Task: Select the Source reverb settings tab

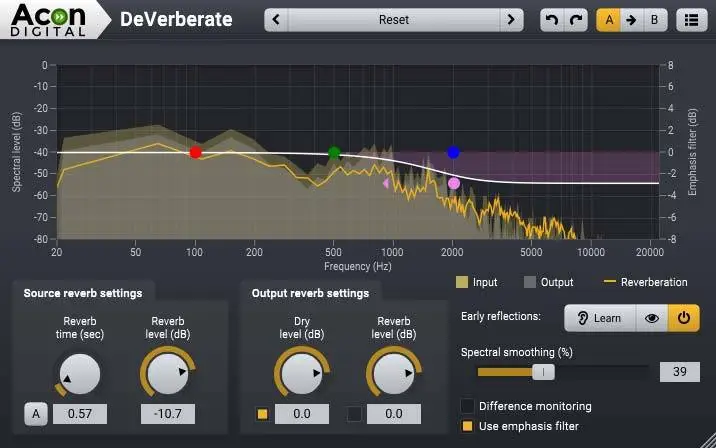Action: [x=83, y=293]
